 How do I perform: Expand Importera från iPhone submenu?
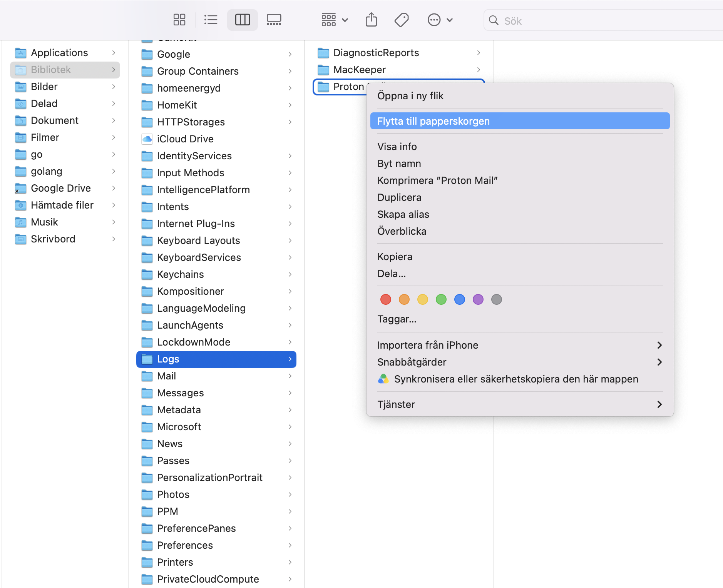(520, 345)
